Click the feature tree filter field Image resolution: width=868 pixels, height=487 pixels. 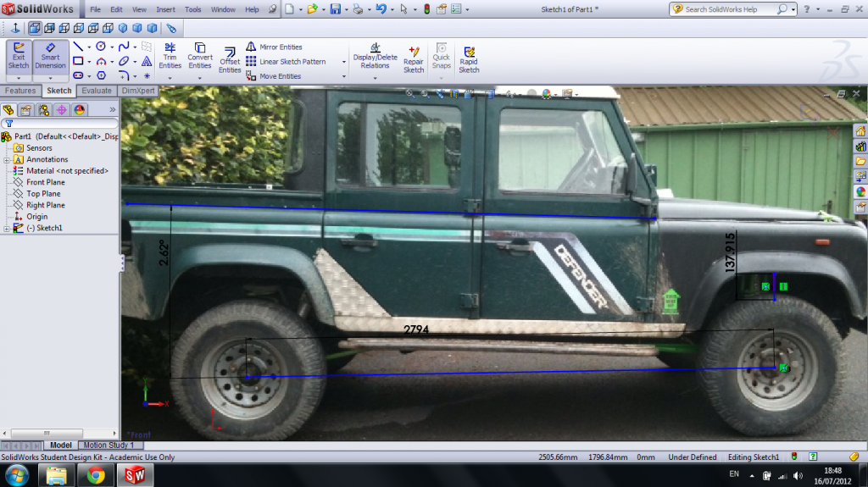60,124
